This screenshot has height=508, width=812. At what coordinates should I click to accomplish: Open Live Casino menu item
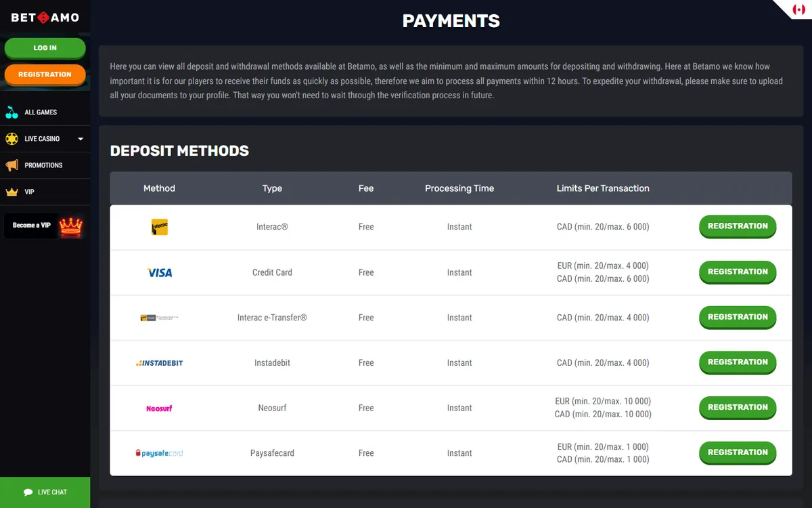pyautogui.click(x=45, y=139)
